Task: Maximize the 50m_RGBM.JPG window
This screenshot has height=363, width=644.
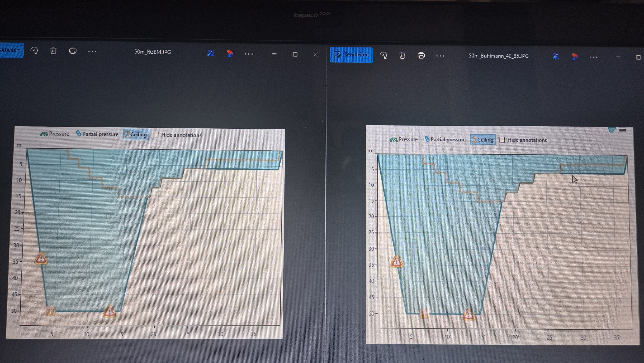Action: (295, 54)
